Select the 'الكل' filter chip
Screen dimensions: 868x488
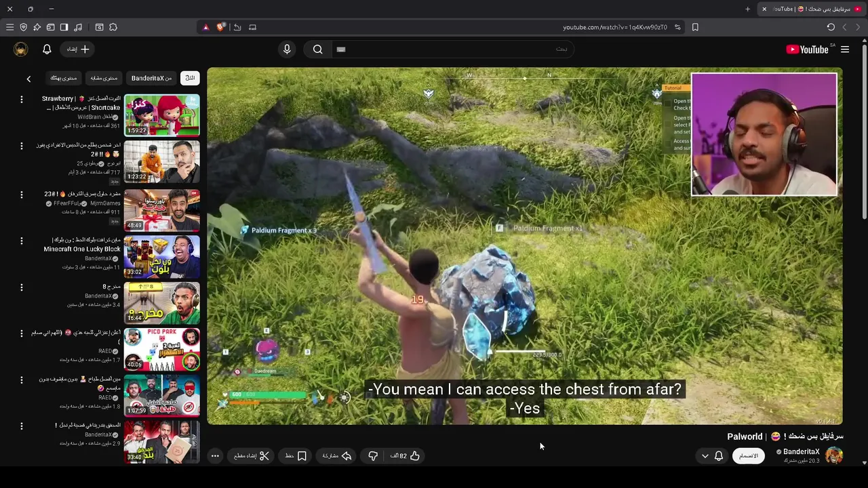190,78
